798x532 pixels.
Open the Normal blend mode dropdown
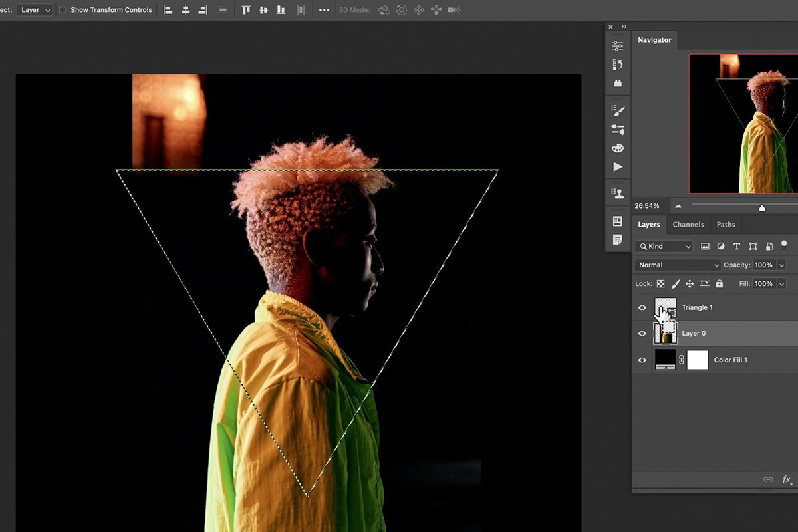tap(678, 265)
